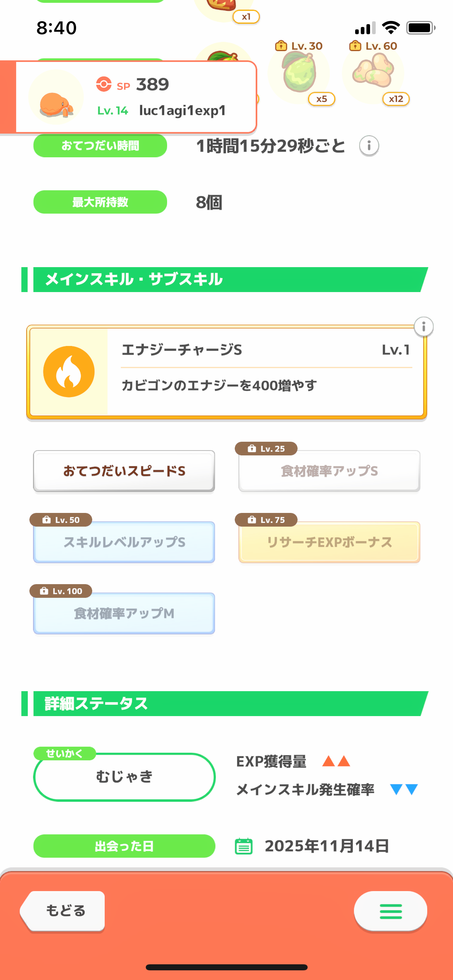The height and width of the screenshot is (980, 453).
Task: Tap the orange flame skill icon
Action: 69,372
